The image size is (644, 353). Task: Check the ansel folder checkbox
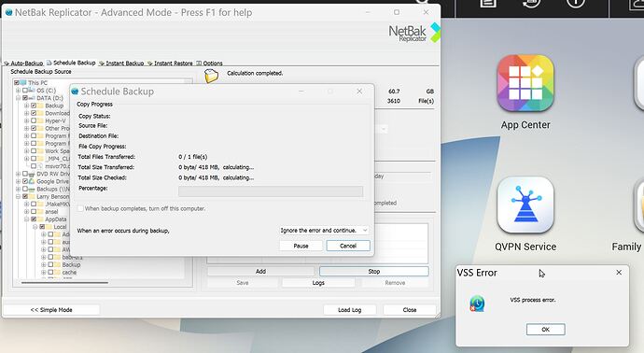pos(34,212)
